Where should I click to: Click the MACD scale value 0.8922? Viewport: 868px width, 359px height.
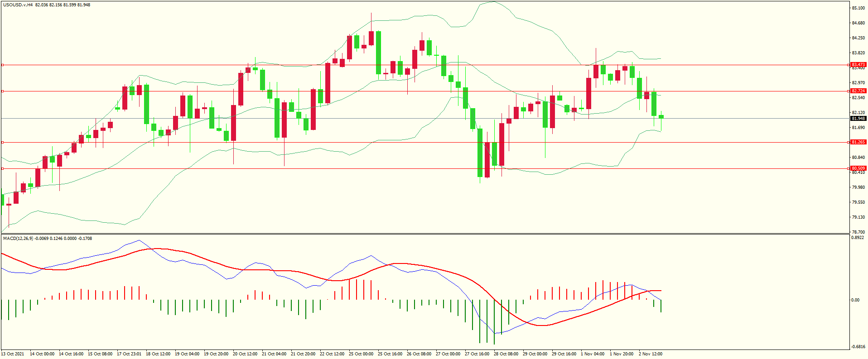point(858,237)
